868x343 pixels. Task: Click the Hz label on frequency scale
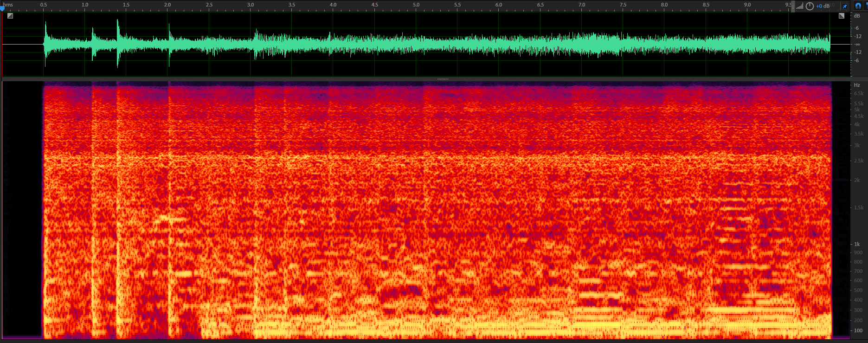[x=857, y=85]
